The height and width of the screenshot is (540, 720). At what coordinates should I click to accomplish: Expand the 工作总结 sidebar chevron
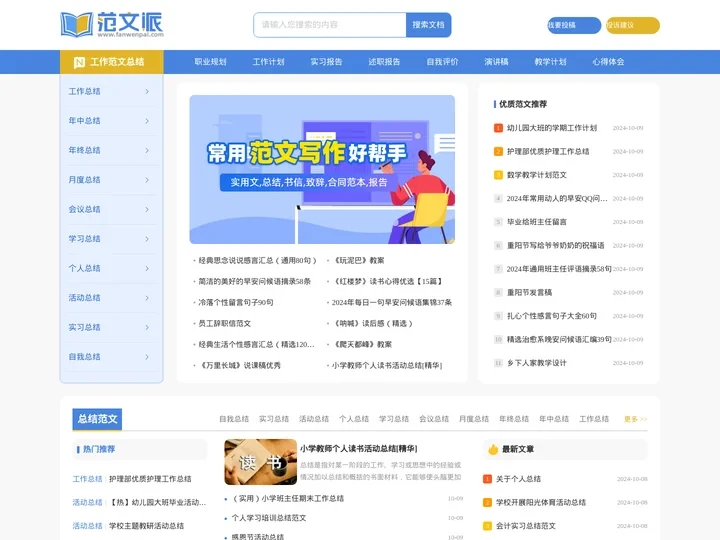pos(147,92)
